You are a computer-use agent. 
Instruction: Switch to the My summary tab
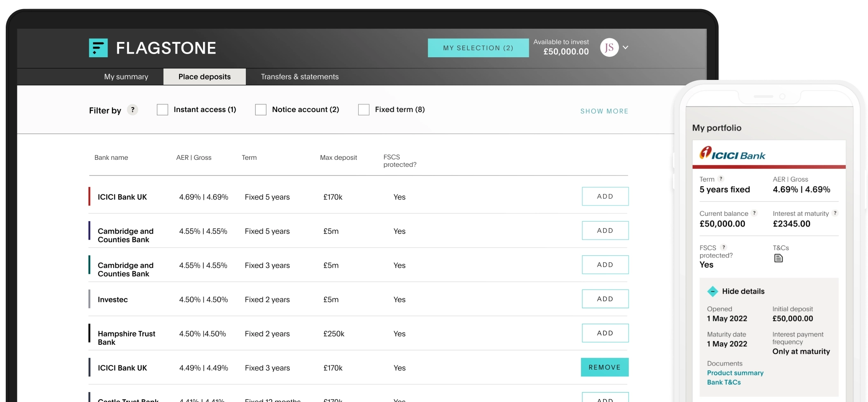coord(126,77)
